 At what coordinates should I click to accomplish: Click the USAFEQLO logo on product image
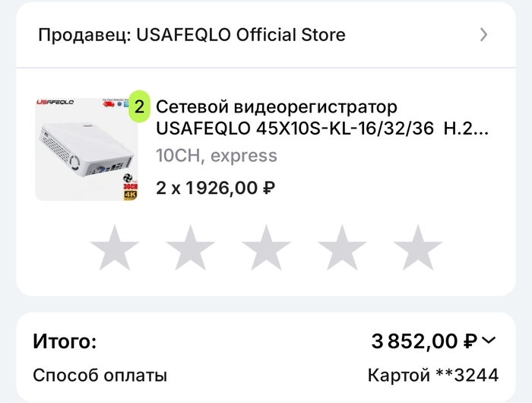tap(55, 103)
